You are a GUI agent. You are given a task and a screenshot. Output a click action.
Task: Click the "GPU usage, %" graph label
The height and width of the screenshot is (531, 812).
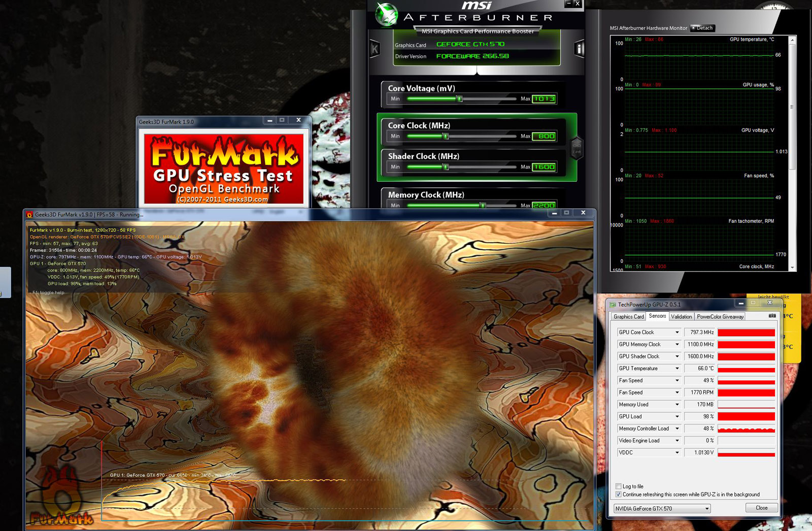pos(758,85)
